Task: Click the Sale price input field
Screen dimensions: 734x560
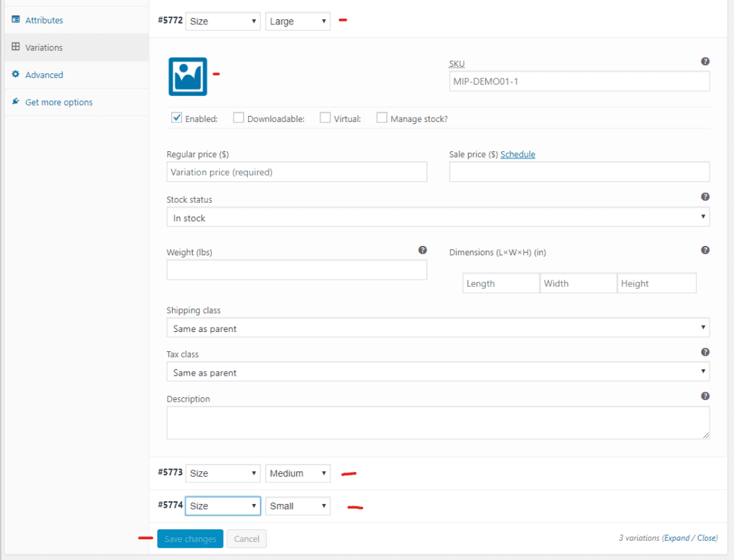Action: tap(579, 172)
